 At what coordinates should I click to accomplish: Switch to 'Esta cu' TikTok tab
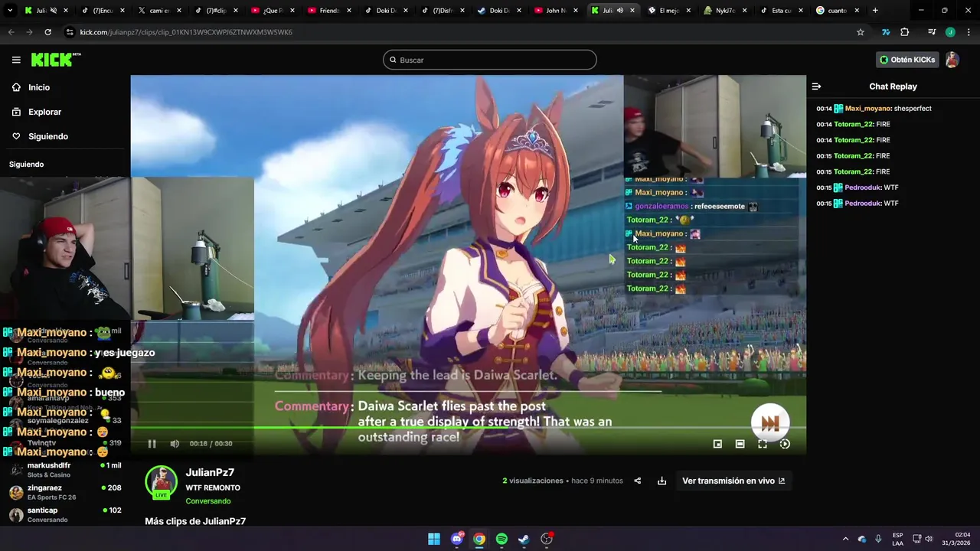(x=781, y=11)
